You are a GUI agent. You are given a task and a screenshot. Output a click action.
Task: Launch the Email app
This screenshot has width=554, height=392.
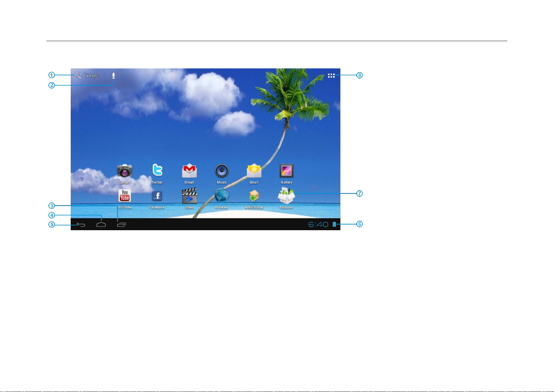coord(254,171)
